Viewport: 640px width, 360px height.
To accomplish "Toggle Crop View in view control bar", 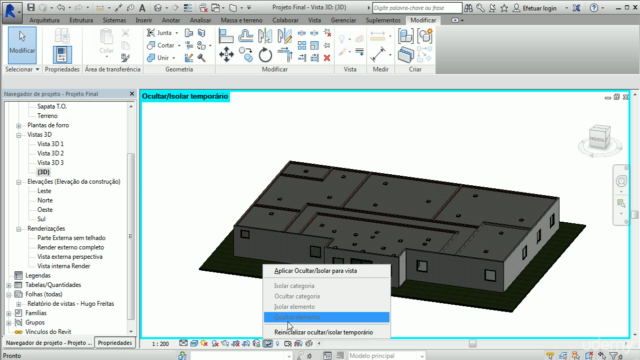I will [236, 344].
